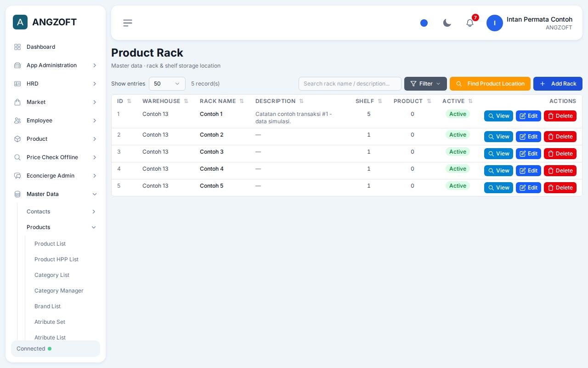Viewport: 588px width, 368px height.
Task: Collapse Master Data section chevron
Action: click(95, 194)
